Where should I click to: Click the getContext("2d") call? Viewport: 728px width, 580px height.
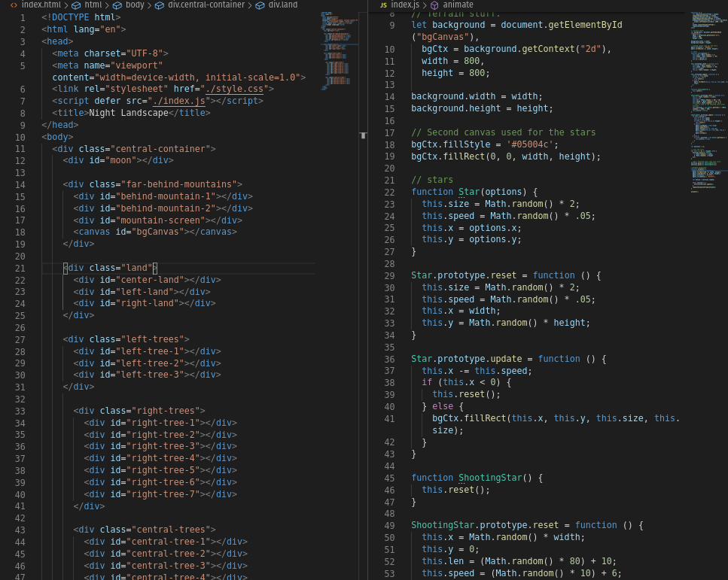point(564,49)
